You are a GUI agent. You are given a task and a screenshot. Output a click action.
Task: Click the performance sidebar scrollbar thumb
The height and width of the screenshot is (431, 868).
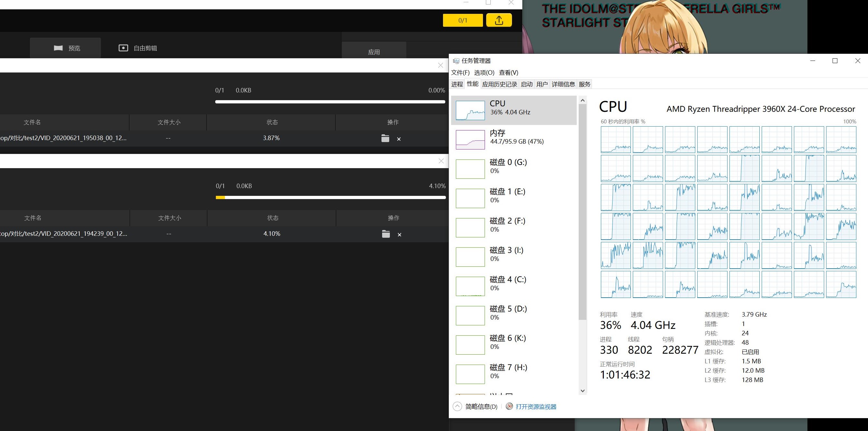(583, 212)
